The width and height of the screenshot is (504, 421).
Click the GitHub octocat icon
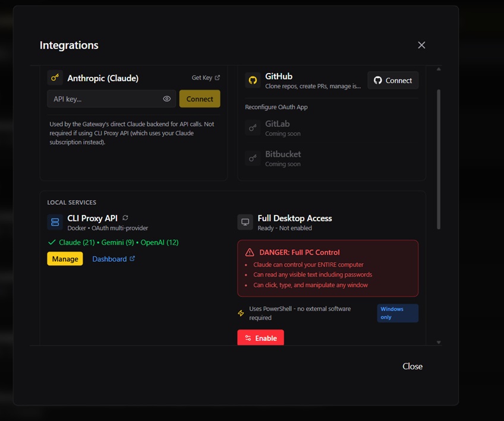(252, 80)
